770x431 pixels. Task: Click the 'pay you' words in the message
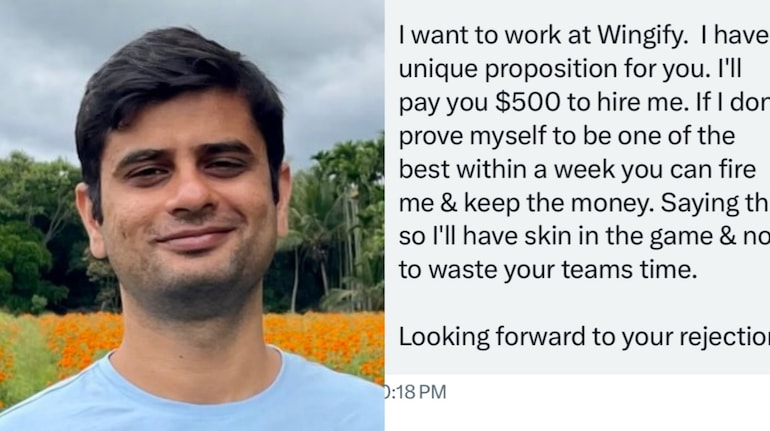click(x=443, y=103)
